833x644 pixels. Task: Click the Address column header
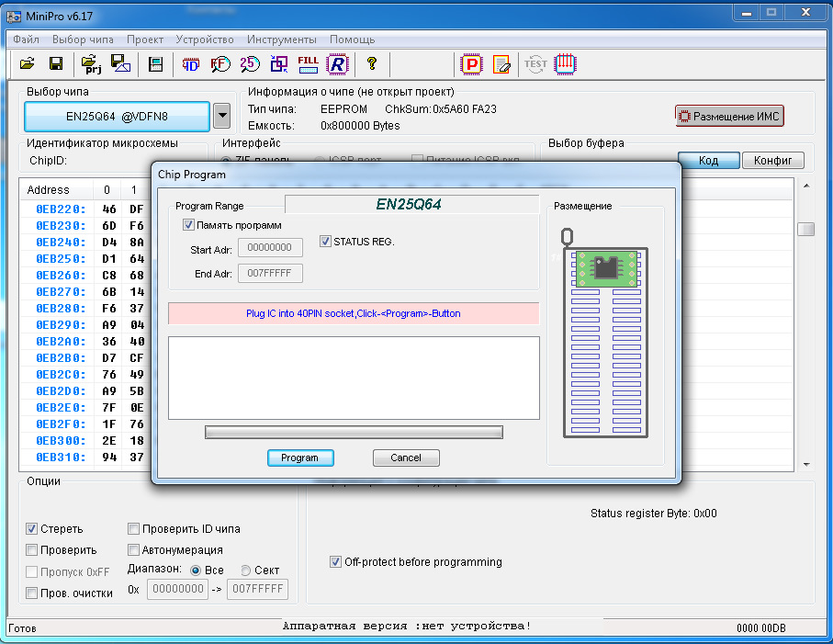(x=56, y=189)
